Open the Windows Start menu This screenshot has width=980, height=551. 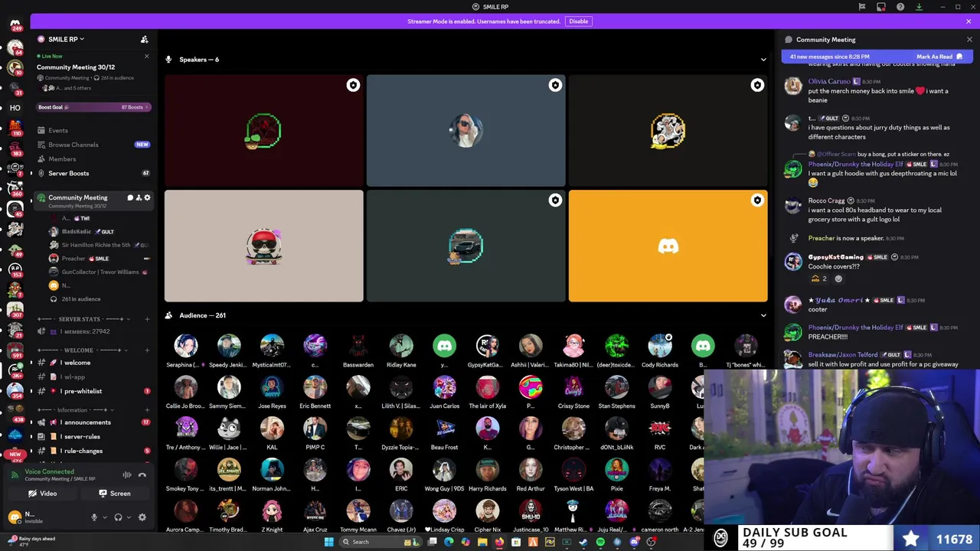coord(329,542)
